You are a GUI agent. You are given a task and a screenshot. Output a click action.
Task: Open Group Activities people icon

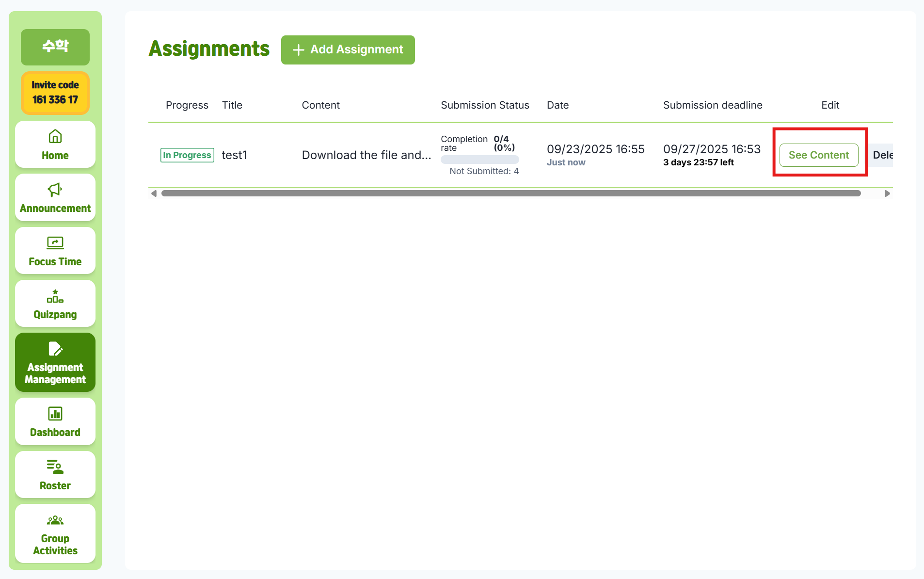pos(55,520)
